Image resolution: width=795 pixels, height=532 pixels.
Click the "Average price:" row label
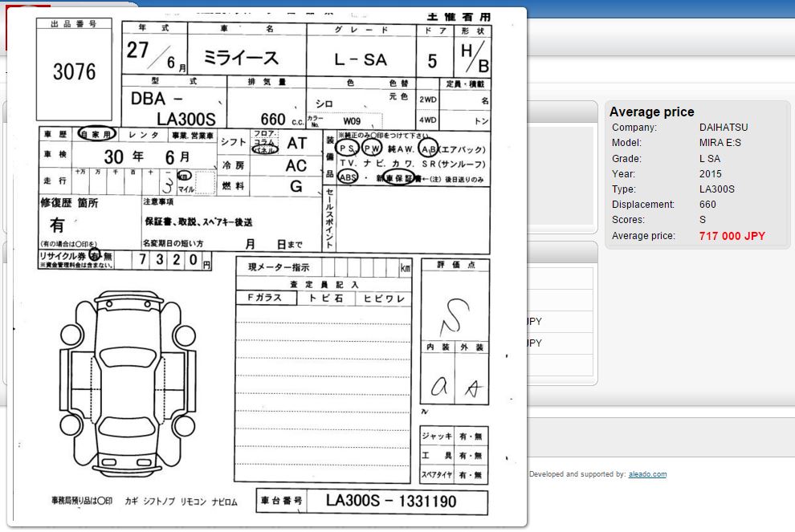[x=643, y=236]
